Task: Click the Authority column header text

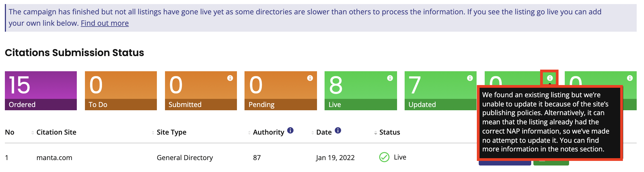Action: [x=268, y=132]
